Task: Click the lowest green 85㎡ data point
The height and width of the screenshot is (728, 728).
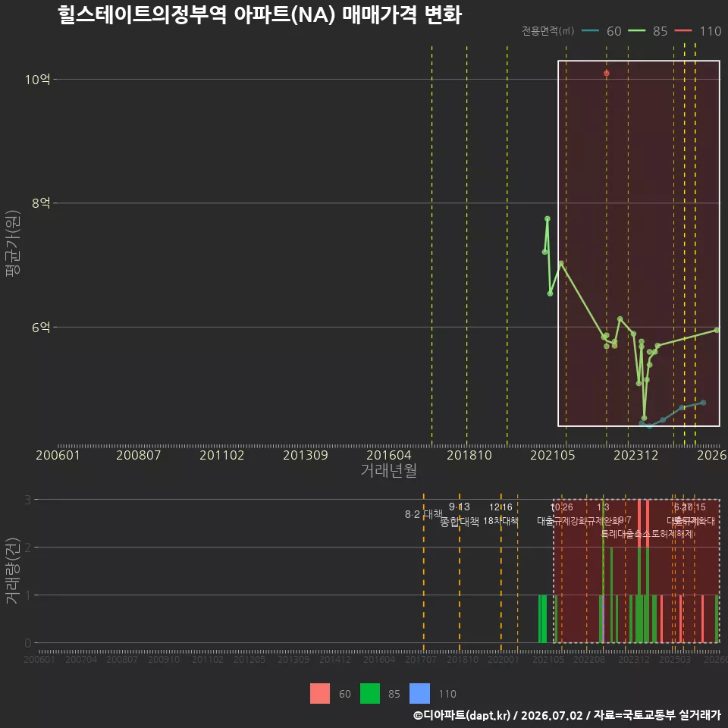Action: click(x=644, y=419)
